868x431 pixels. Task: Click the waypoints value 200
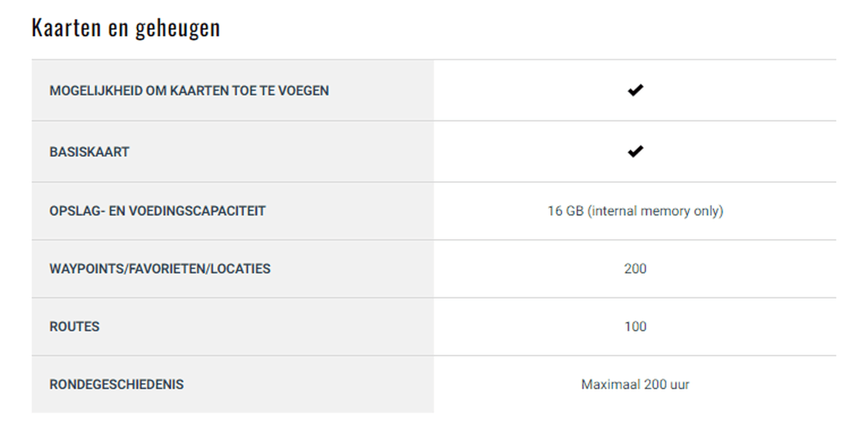pyautogui.click(x=635, y=269)
